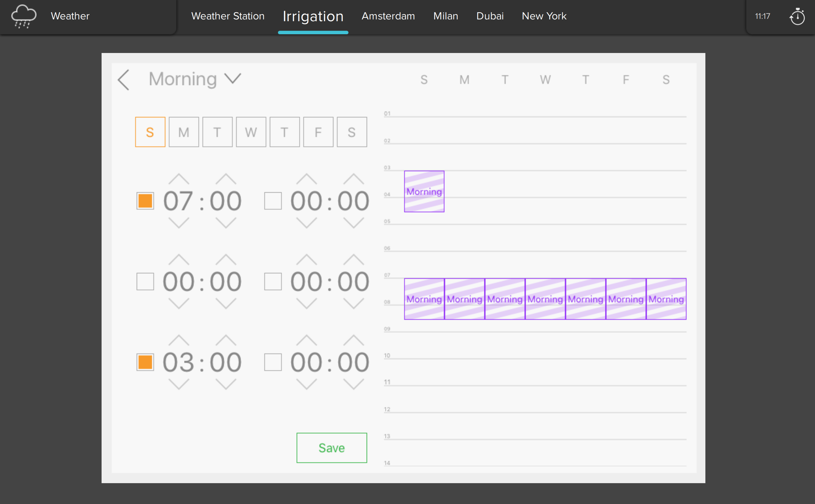
Task: Switch to the Weather Station tab
Action: coord(228,16)
